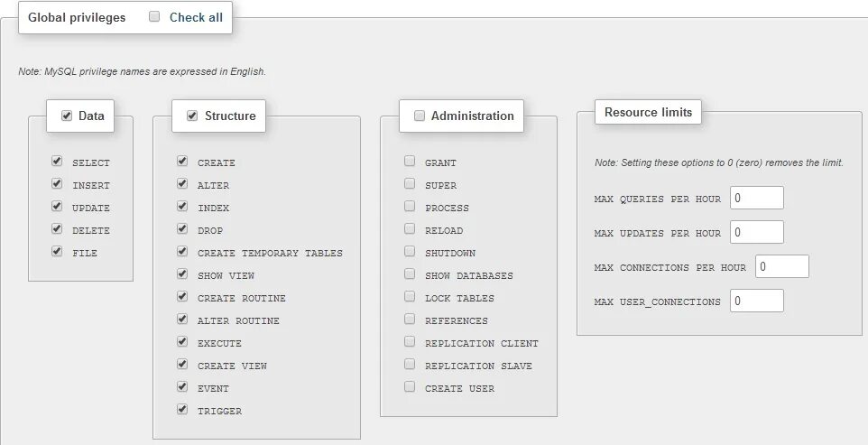Select the MAX UPDATES PER HOUR field
This screenshot has height=445, width=868.
757,232
